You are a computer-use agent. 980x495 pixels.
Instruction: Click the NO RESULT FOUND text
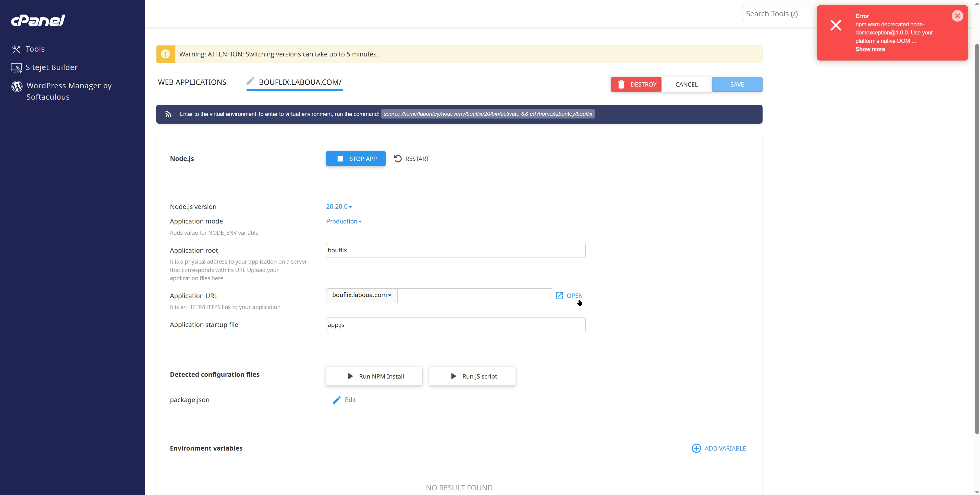(x=459, y=488)
